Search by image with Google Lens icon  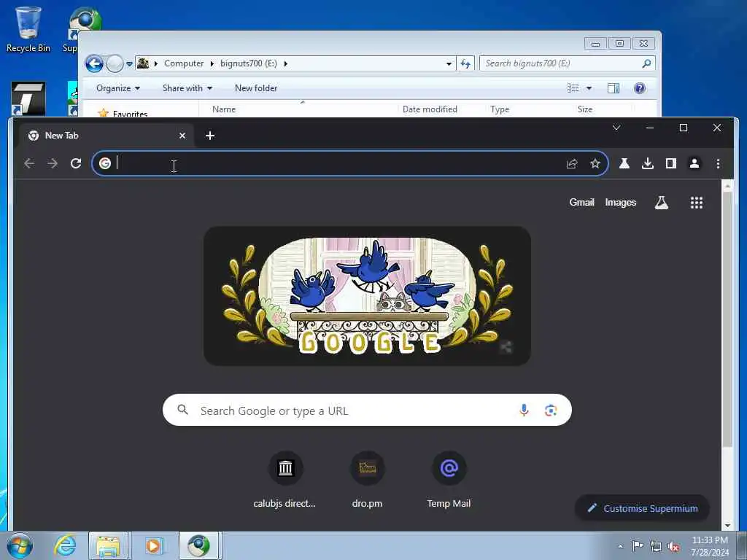551,410
